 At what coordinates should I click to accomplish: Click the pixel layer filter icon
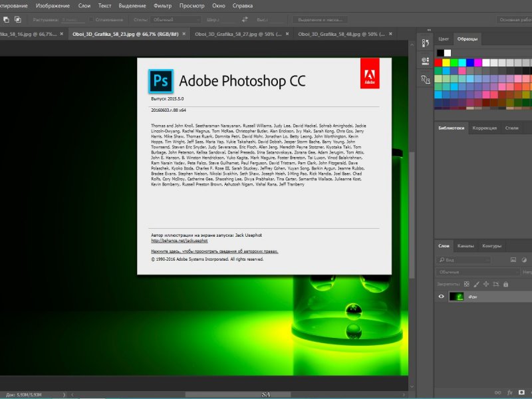[x=513, y=260]
